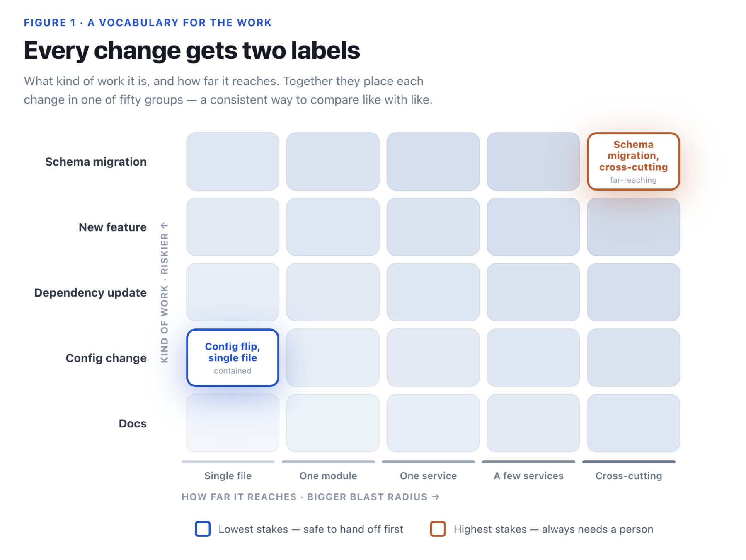Click the New feature, cross-cutting grid cell

click(633, 227)
